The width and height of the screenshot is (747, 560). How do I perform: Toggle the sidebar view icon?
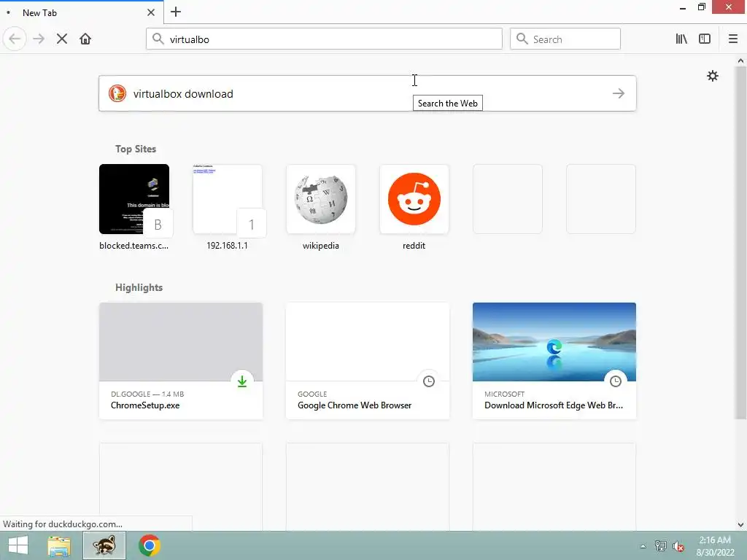[705, 39]
